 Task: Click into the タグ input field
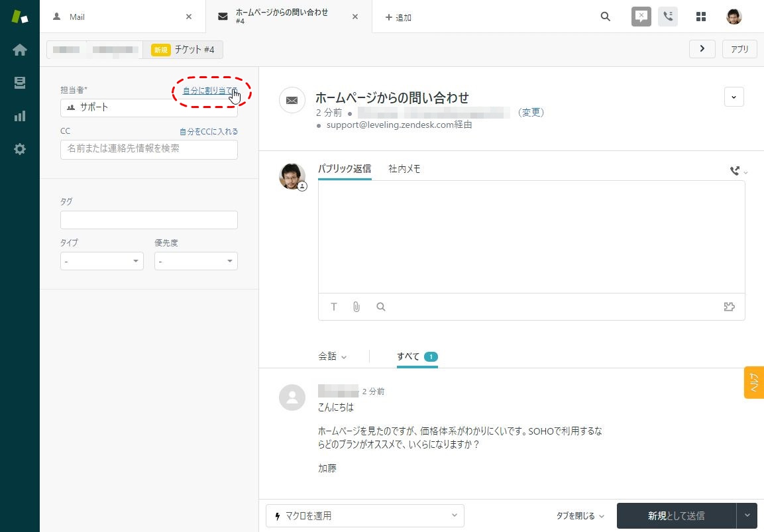tap(148, 220)
